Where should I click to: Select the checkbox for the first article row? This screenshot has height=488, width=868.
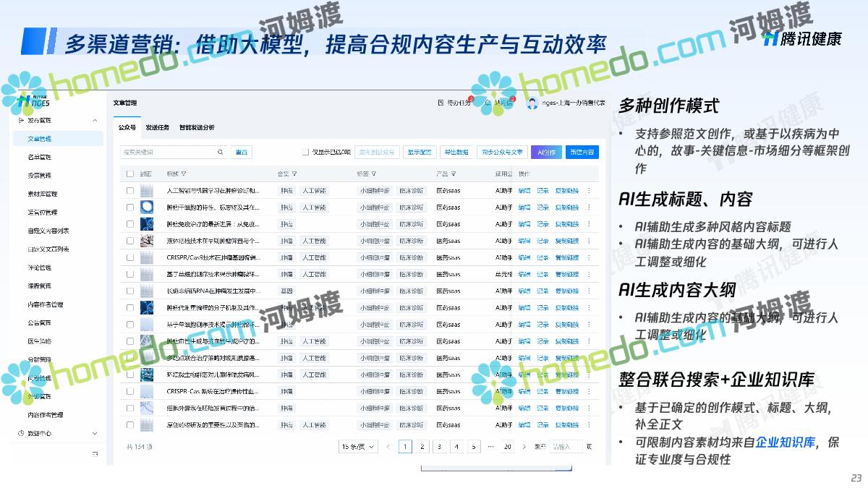tap(130, 191)
